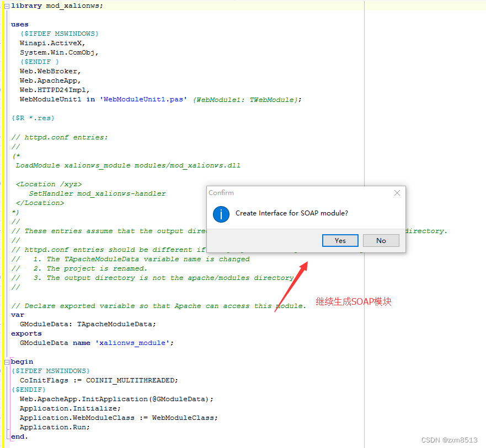
Task: Place cursor on 'System.Win.ComObj,' line
Action: pyautogui.click(x=59, y=53)
